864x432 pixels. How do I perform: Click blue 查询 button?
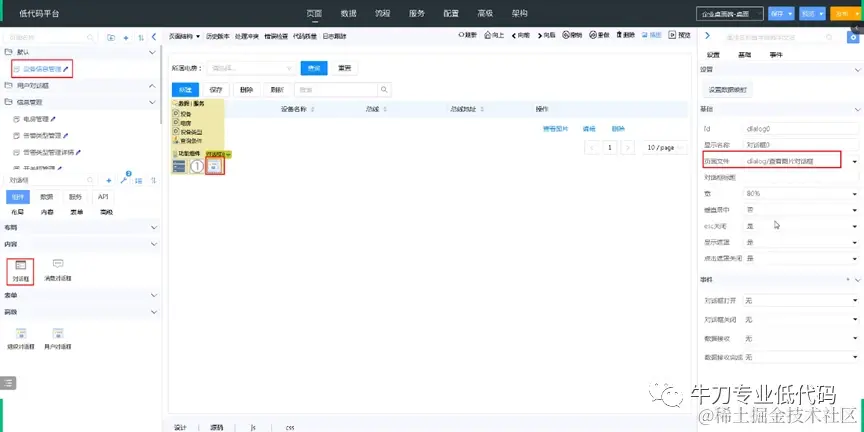click(x=314, y=68)
